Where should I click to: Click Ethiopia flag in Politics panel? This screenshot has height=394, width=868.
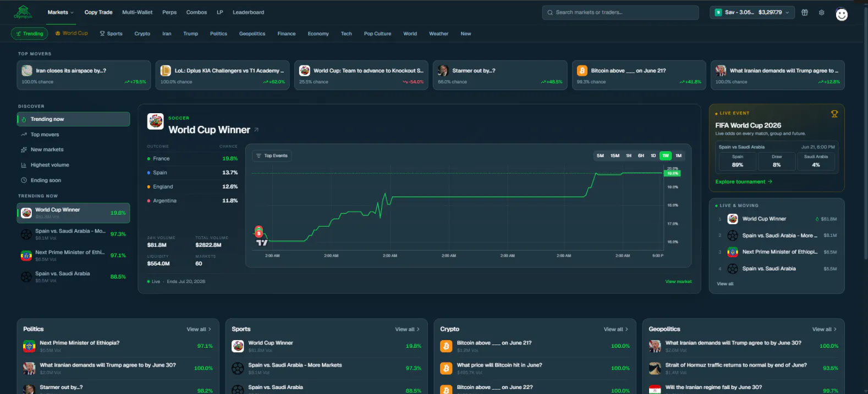tap(29, 346)
